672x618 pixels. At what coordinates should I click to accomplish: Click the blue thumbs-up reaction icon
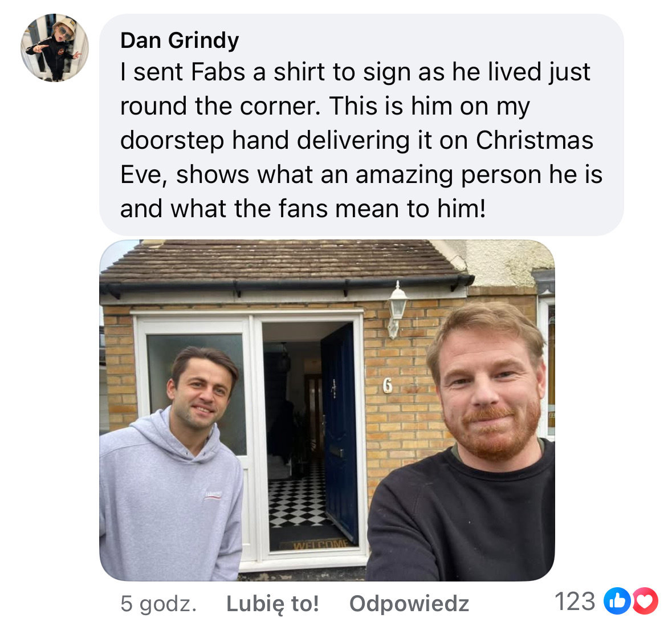tap(617, 601)
